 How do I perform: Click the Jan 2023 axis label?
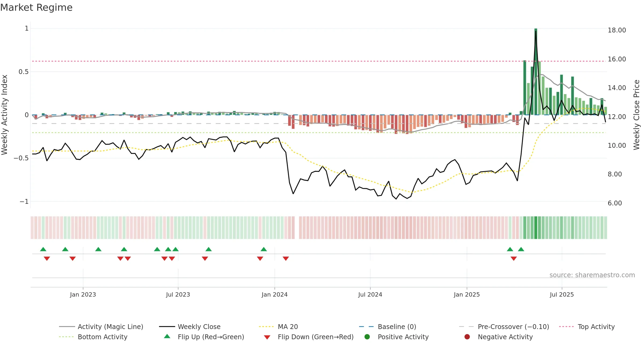point(83,294)
